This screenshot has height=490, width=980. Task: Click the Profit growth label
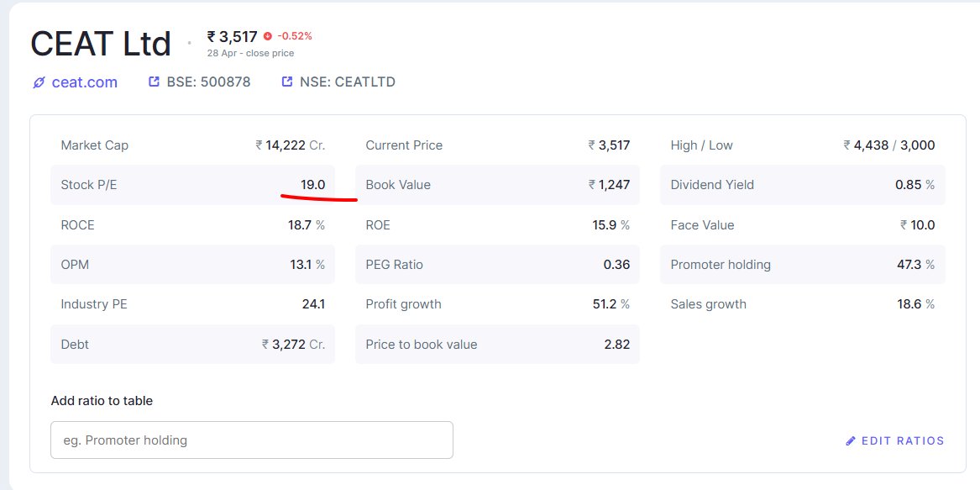403,304
